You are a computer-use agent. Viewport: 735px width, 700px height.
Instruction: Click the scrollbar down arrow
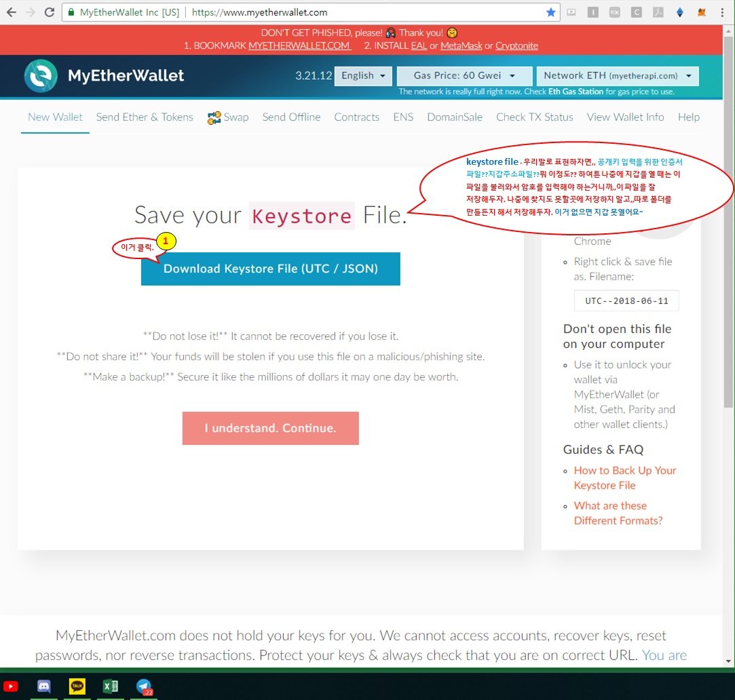[x=728, y=661]
